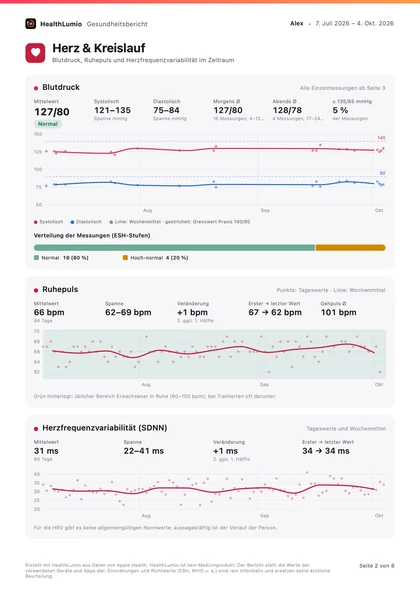This screenshot has height=595, width=420.
Task: Click the HRV Veränderung +1 ms
Action: click(x=225, y=451)
